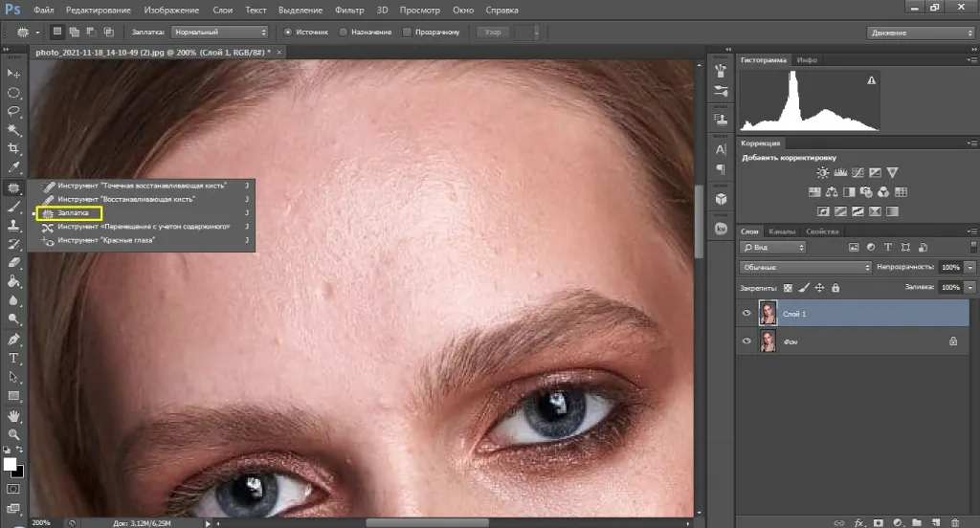Switch to the Инфо tab

tap(807, 60)
